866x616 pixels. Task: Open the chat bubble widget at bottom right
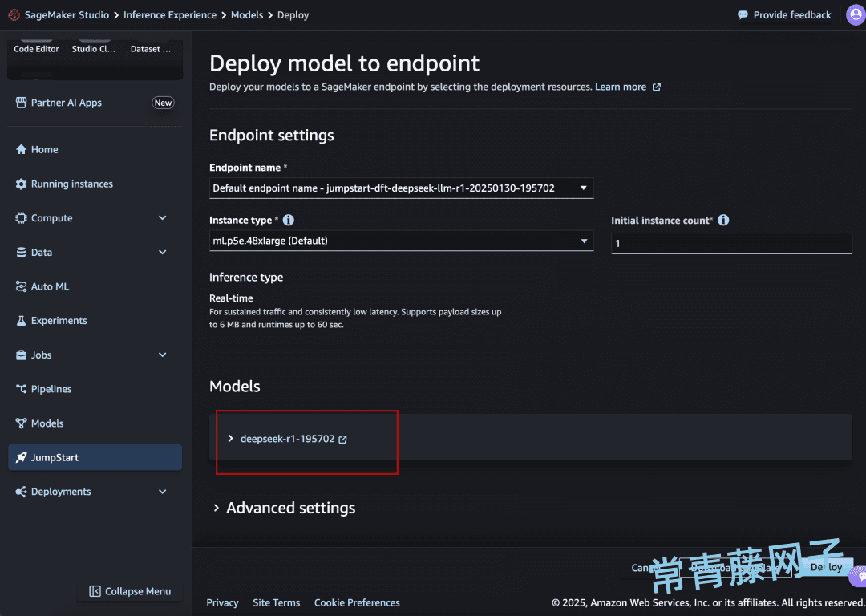(860, 576)
